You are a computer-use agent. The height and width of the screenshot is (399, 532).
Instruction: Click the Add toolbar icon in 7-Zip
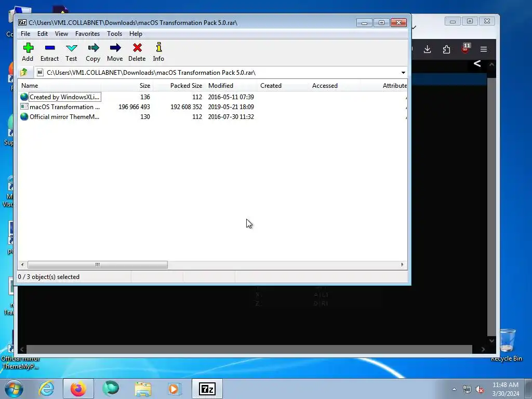[28, 48]
